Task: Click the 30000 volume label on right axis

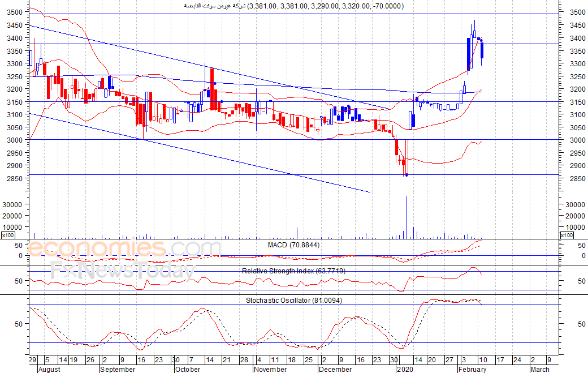Action: [573, 204]
